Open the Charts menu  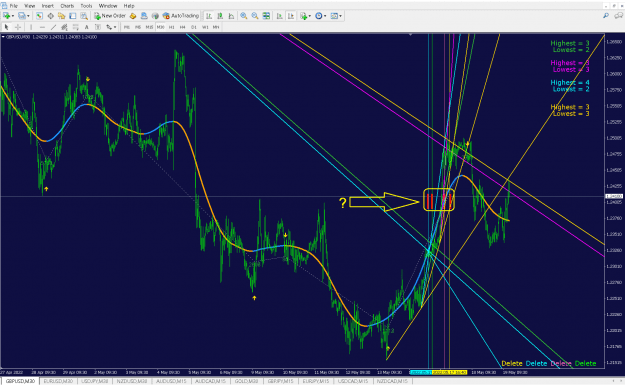(67, 6)
